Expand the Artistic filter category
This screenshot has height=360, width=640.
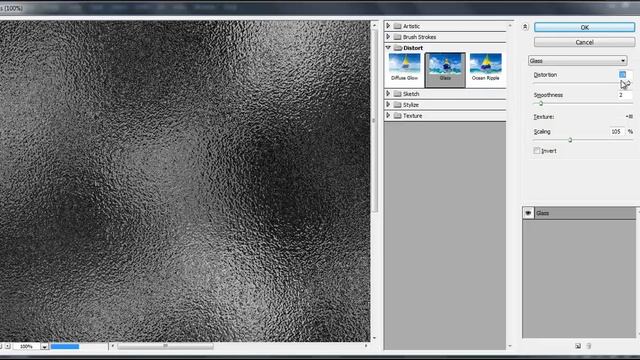(388, 26)
